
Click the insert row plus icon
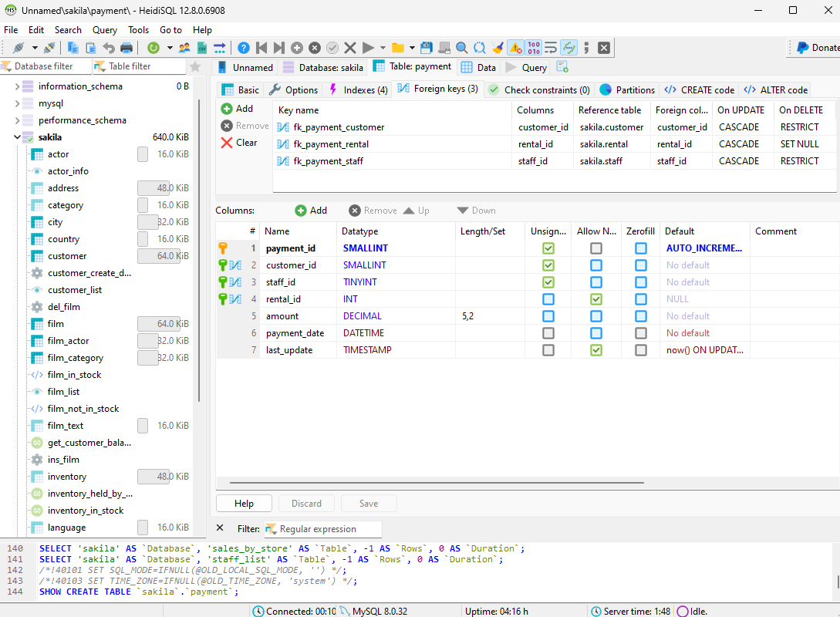click(x=297, y=48)
